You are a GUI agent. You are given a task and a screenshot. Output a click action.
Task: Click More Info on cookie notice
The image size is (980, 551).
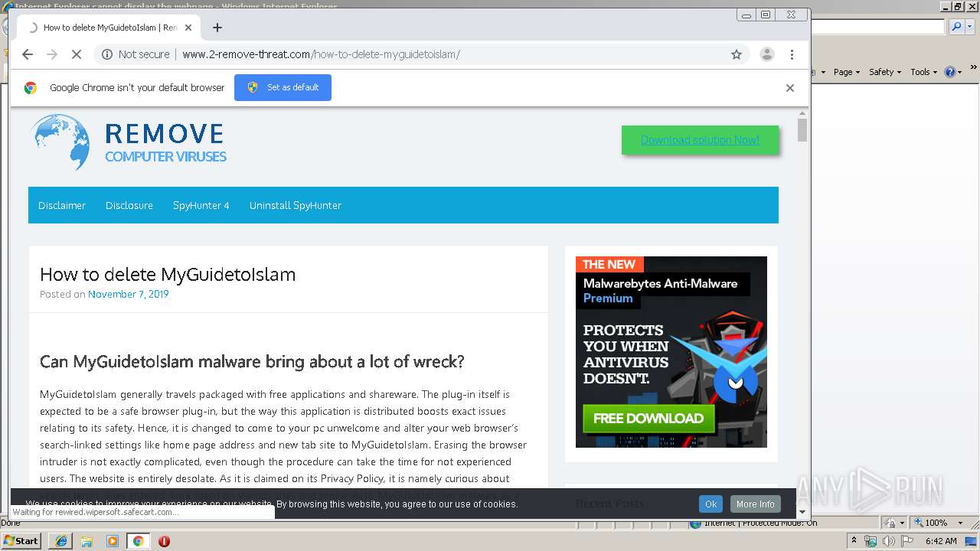[756, 504]
